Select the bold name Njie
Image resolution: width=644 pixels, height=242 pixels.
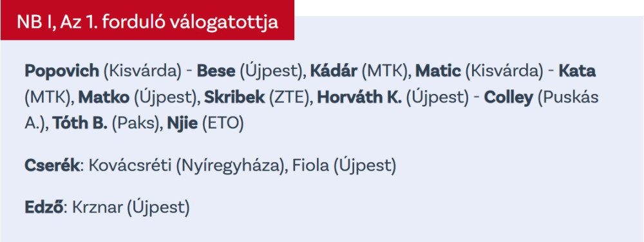182,124
